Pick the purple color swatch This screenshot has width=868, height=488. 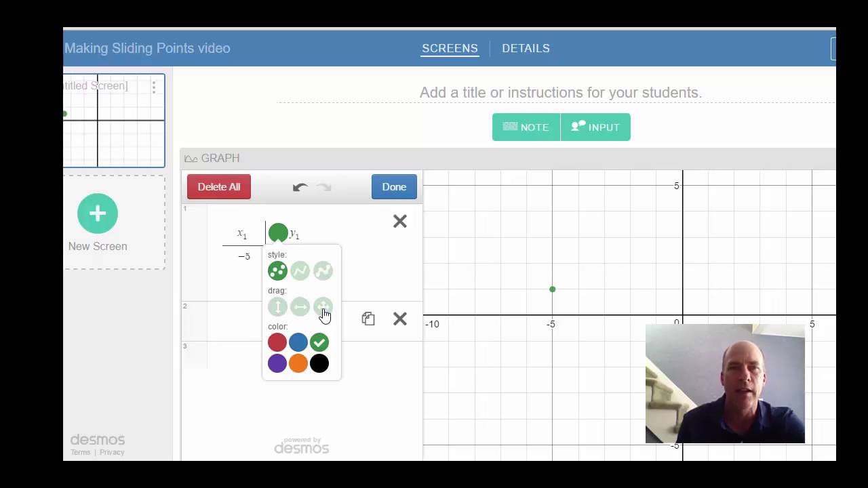277,363
